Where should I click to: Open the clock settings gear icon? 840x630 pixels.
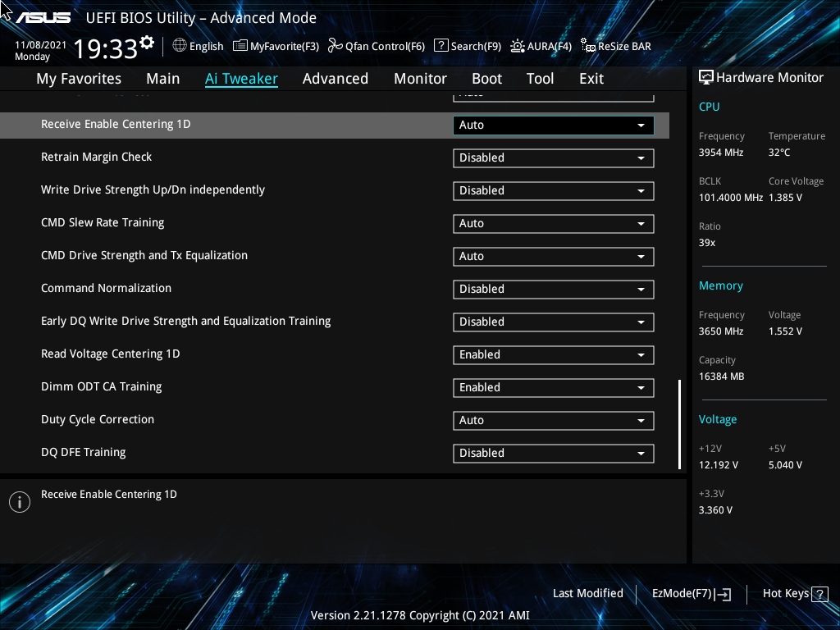click(x=147, y=43)
